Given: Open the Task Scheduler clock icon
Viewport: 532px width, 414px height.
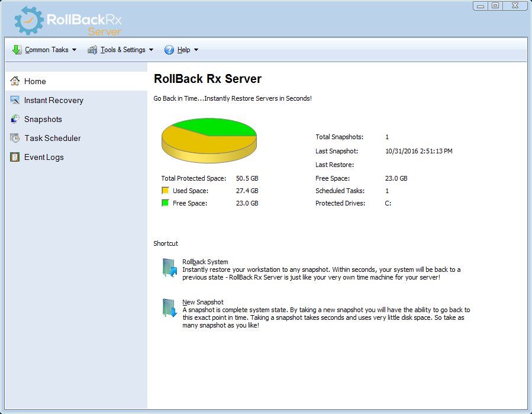Looking at the screenshot, I should (14, 138).
